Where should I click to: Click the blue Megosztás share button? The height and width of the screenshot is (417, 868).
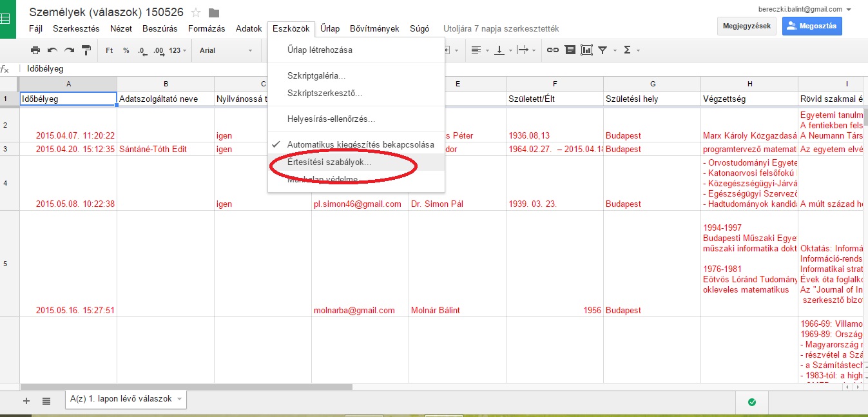coord(812,26)
